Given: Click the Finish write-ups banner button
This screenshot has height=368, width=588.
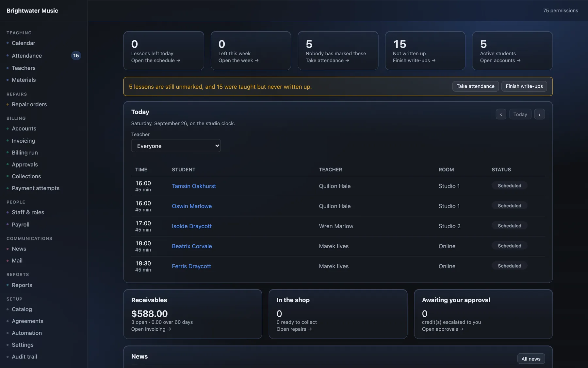Looking at the screenshot, I should point(524,86).
